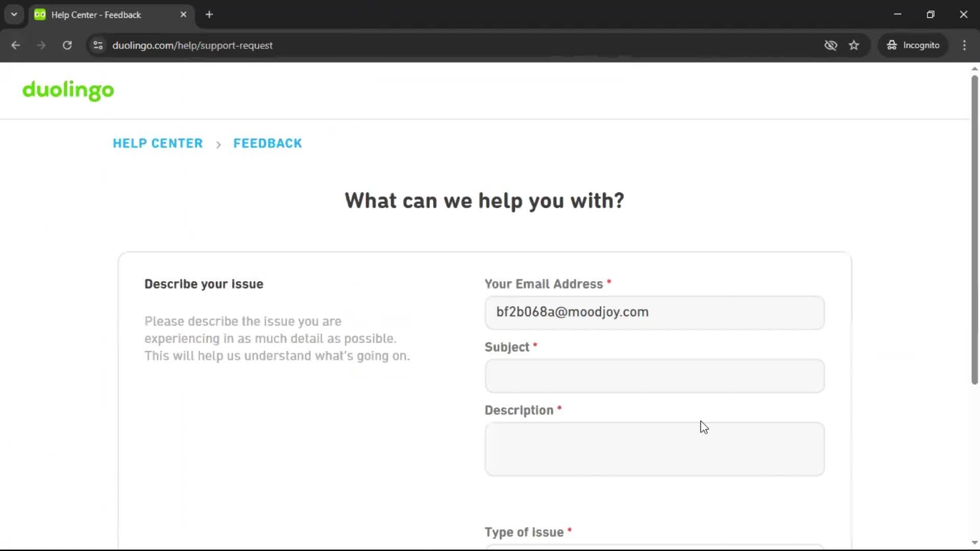Click inside the Subject input field
This screenshot has width=980, height=551.
pyautogui.click(x=654, y=376)
